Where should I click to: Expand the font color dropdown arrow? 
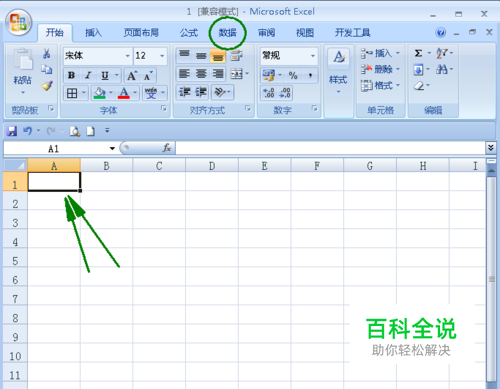pyautogui.click(x=135, y=93)
